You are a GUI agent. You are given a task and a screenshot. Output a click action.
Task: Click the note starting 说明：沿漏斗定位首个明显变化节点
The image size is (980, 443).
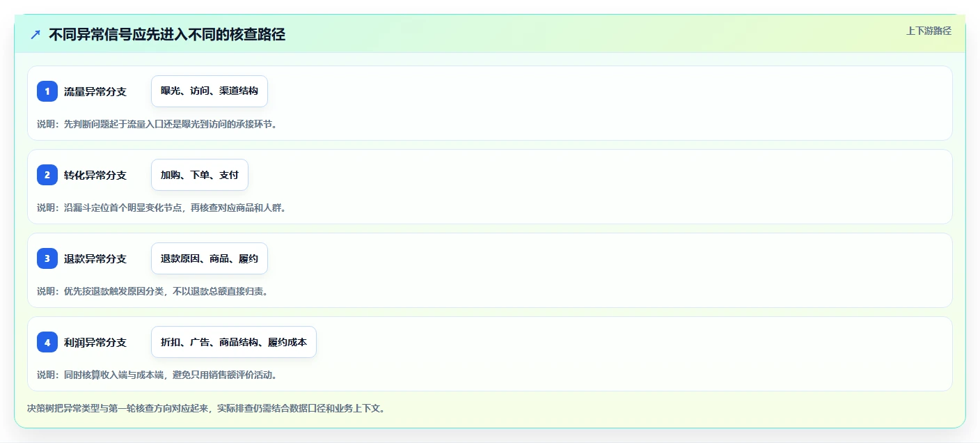click(x=161, y=208)
